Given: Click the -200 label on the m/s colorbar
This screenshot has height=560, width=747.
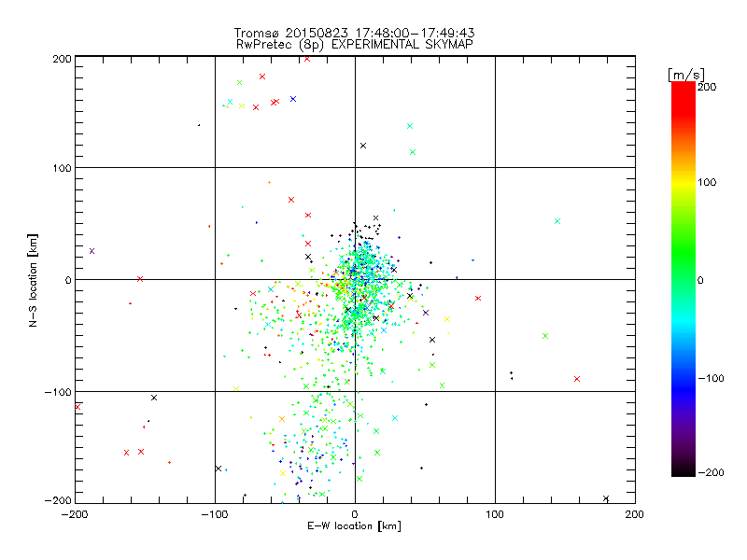Looking at the screenshot, I should click(711, 472).
